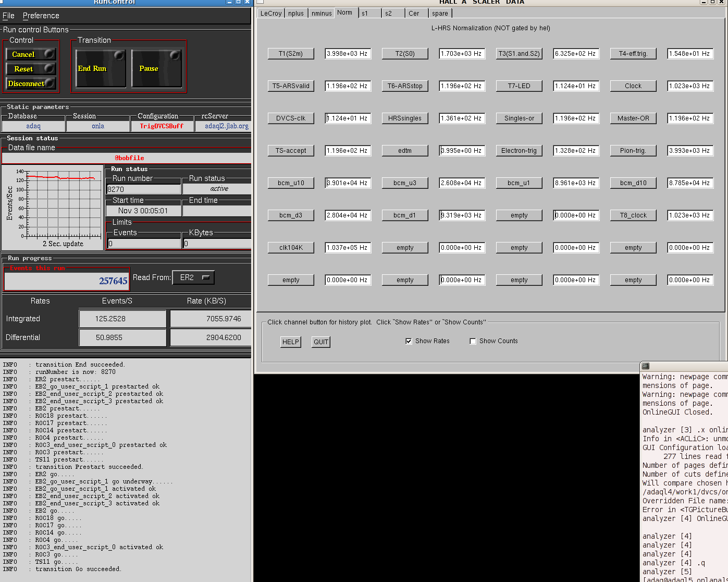The width and height of the screenshot is (728, 582).
Task: Click Integrated Events/S value 125.2528
Action: coord(123,319)
